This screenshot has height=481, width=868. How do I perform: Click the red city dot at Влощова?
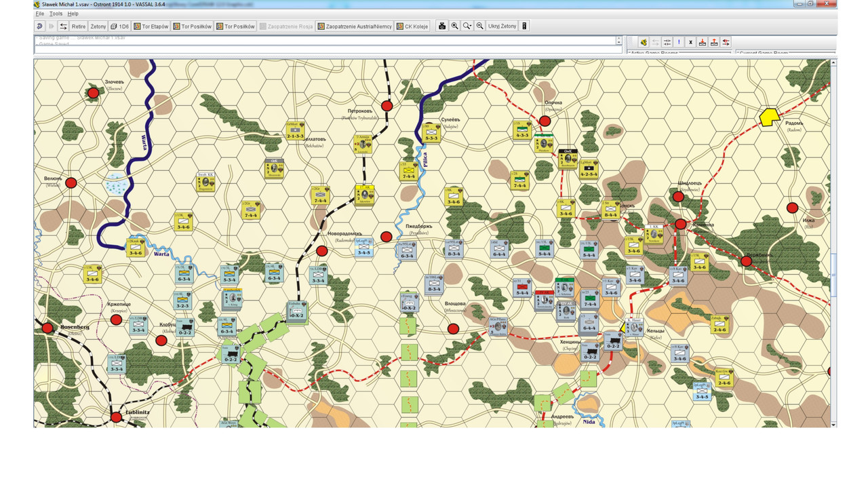pyautogui.click(x=453, y=329)
